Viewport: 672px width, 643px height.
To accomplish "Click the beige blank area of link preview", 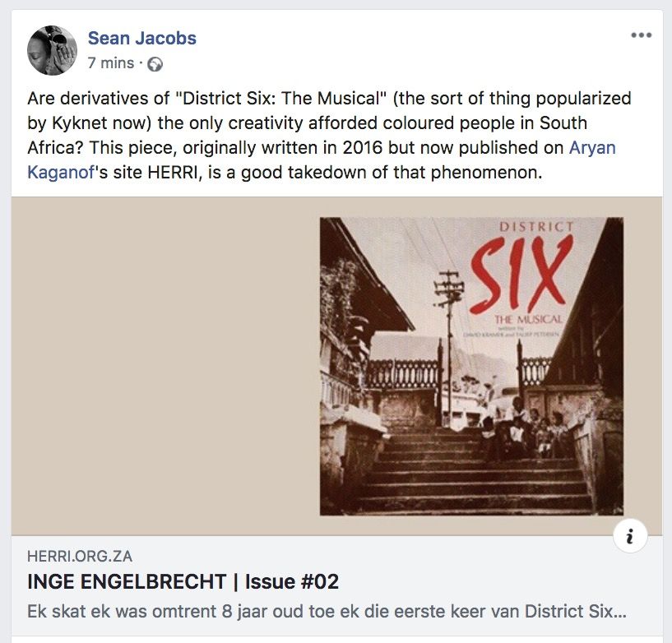I will click(x=165, y=366).
